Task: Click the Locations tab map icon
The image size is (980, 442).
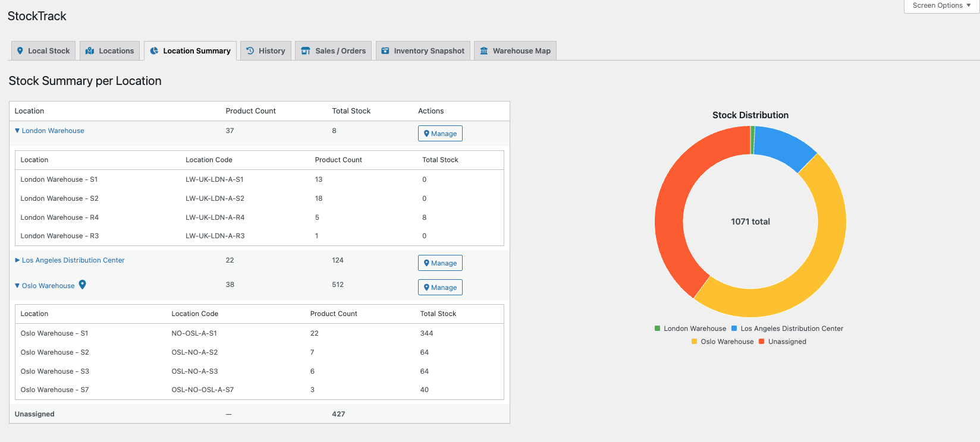Action: point(90,51)
